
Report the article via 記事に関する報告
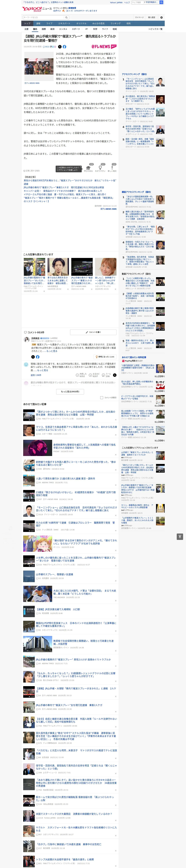point(31,171)
